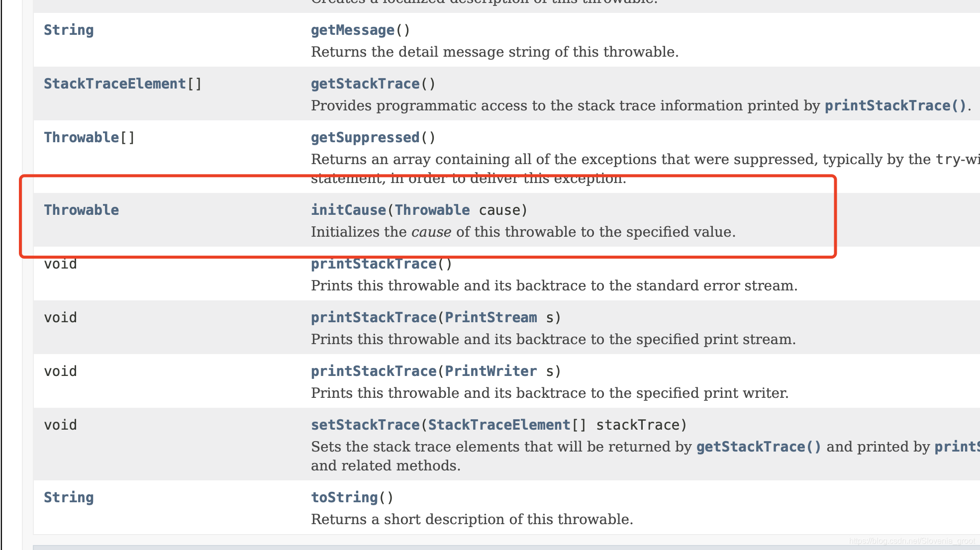Click the PrintWriter parameter type link
This screenshot has height=550, width=980.
pyautogui.click(x=490, y=371)
